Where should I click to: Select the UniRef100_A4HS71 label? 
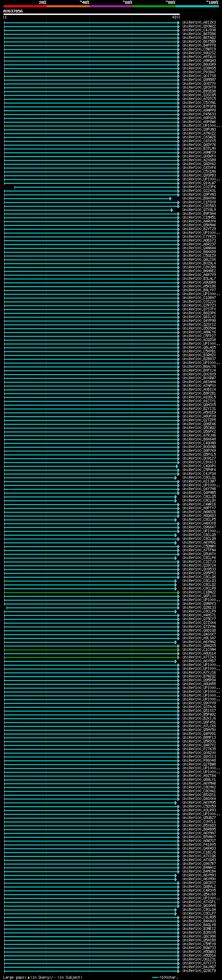point(199,615)
